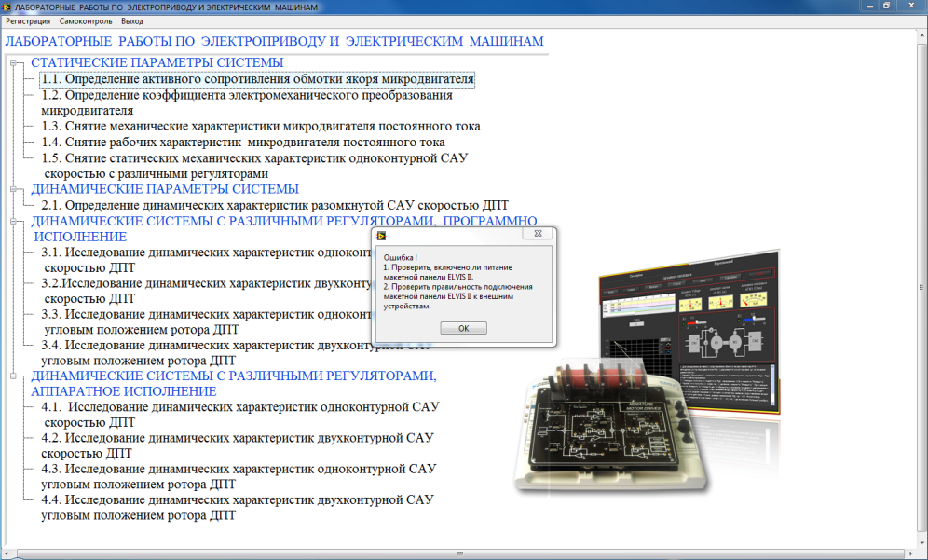Open the Регистрация menu

(x=28, y=21)
